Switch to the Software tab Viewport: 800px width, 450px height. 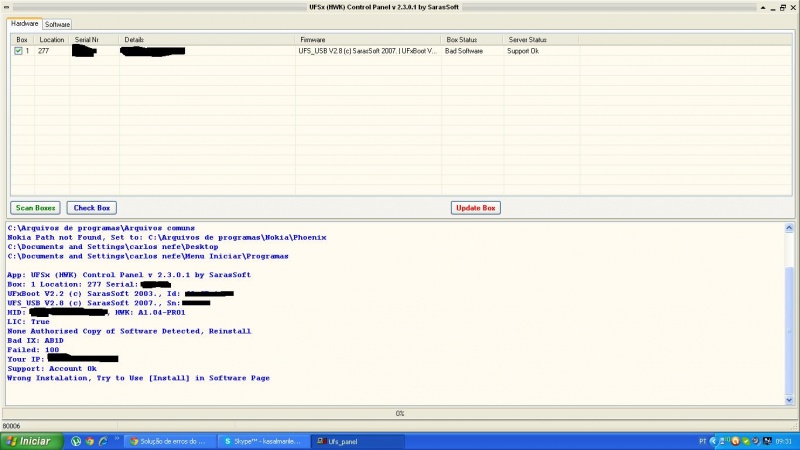click(57, 24)
